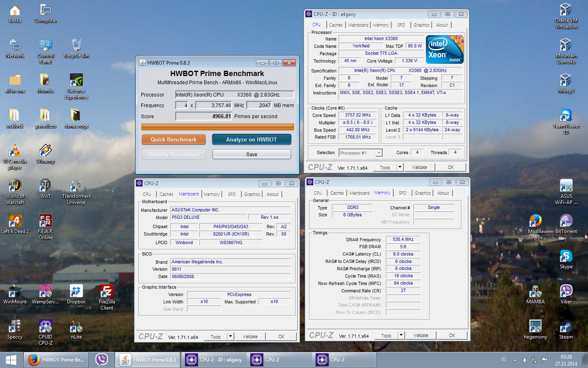Screen dimensions: 588x368
Task: Click Validate in a4gavy CPU-Z window
Action: [x=419, y=167]
